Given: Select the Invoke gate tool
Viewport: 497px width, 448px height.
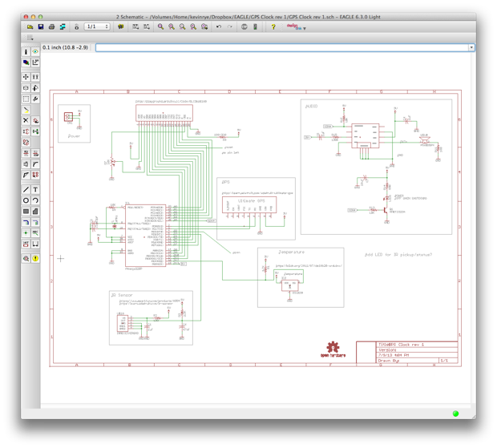Looking at the screenshot, I should click(35, 175).
